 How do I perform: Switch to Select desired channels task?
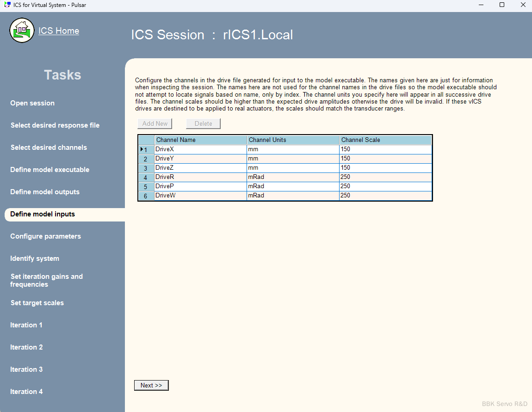[49, 148]
